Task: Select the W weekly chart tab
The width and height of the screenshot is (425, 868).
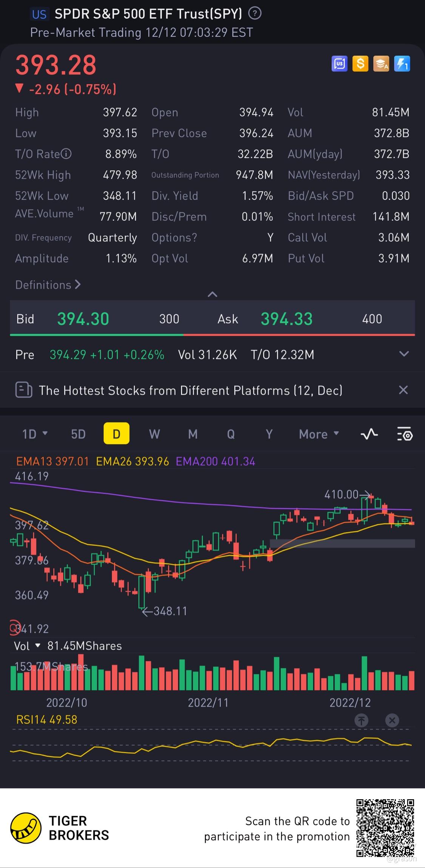Action: point(154,434)
